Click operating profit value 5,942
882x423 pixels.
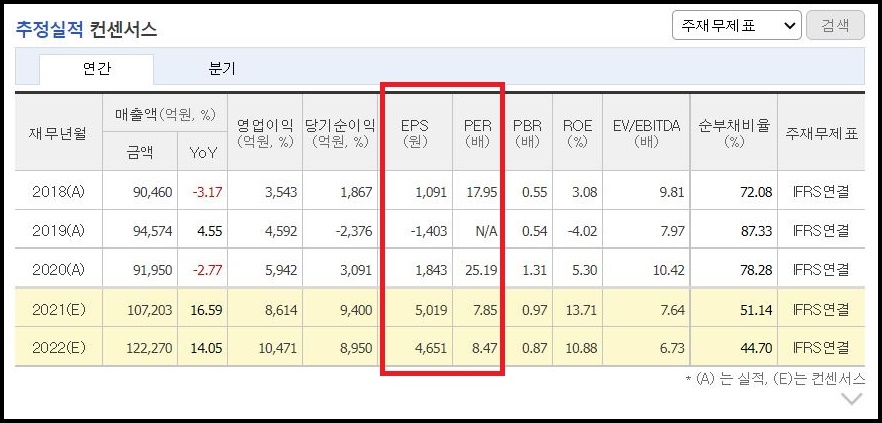[281, 271]
